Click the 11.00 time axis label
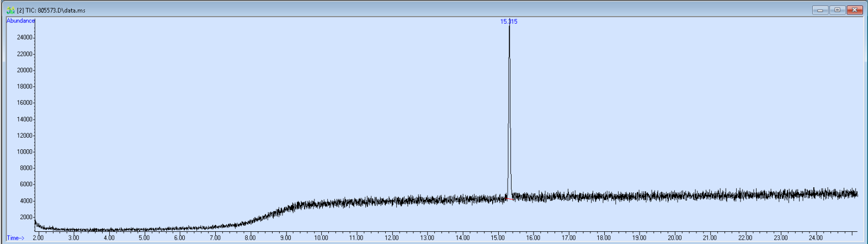Viewport: 868px width, 244px height. [x=356, y=238]
